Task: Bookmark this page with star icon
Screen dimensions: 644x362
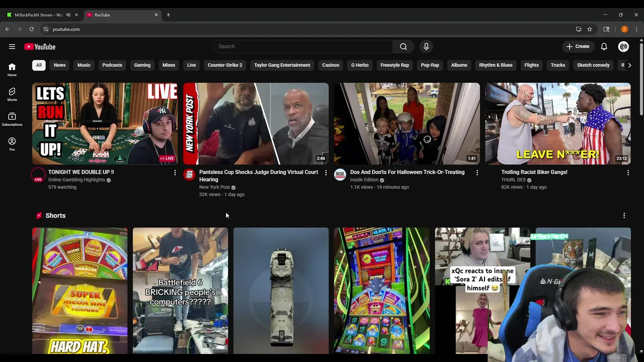Action: pyautogui.click(x=590, y=29)
